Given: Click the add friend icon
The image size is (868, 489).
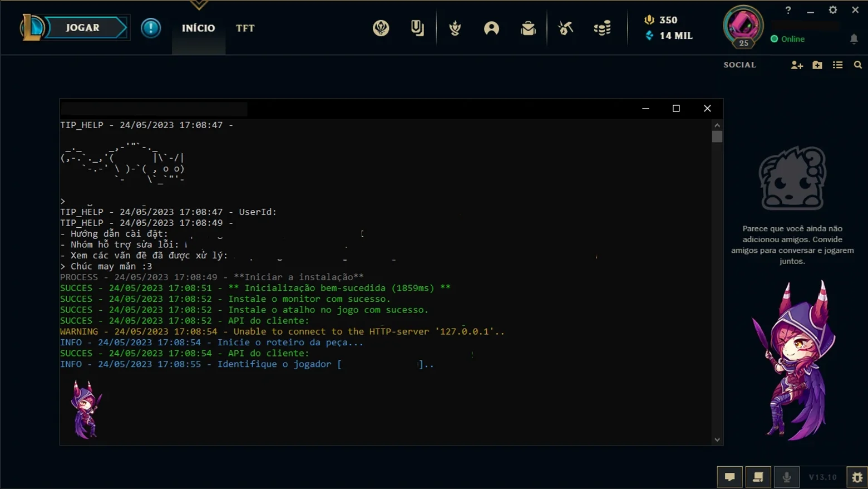Looking at the screenshot, I should click(x=797, y=65).
